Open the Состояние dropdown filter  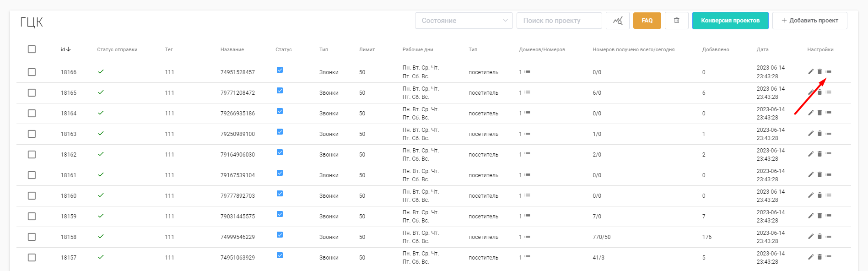(x=464, y=21)
